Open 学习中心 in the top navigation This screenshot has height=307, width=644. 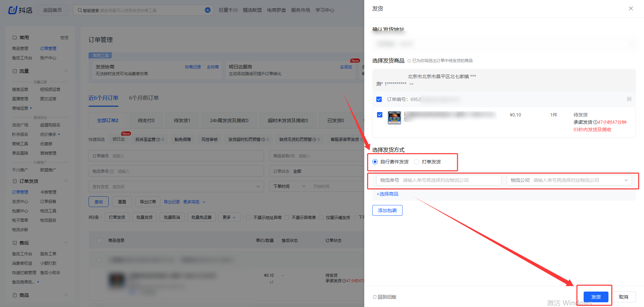(x=325, y=10)
